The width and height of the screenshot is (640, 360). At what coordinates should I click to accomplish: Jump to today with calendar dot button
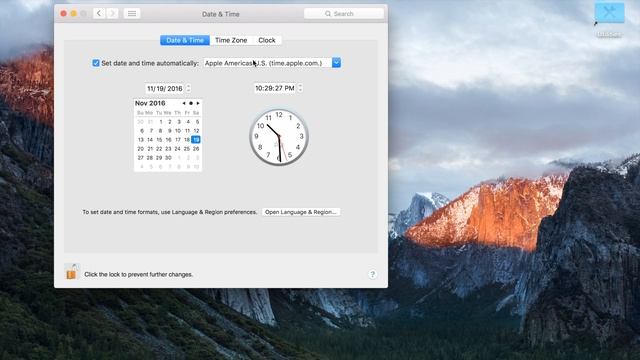(191, 103)
